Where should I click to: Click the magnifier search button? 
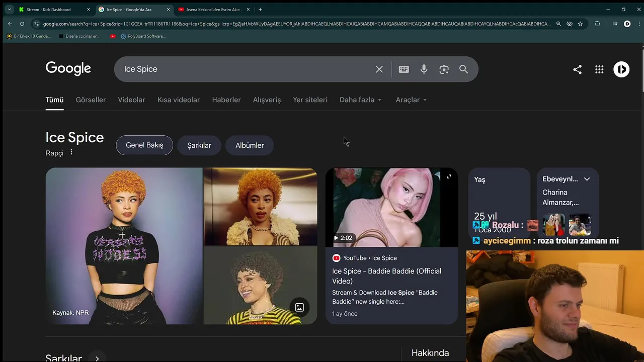463,69
